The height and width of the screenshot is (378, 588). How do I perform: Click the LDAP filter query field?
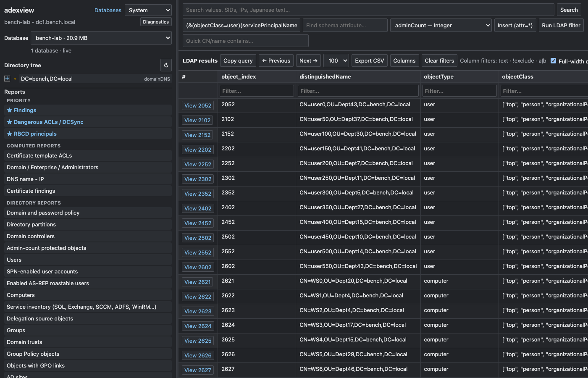click(x=241, y=25)
